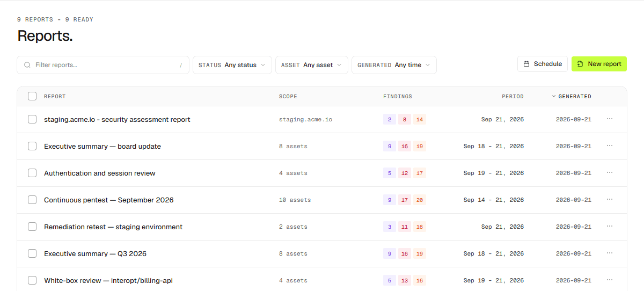The width and height of the screenshot is (644, 291).
Task: Open Continuous pentest — September 2026 report
Action: click(x=109, y=200)
